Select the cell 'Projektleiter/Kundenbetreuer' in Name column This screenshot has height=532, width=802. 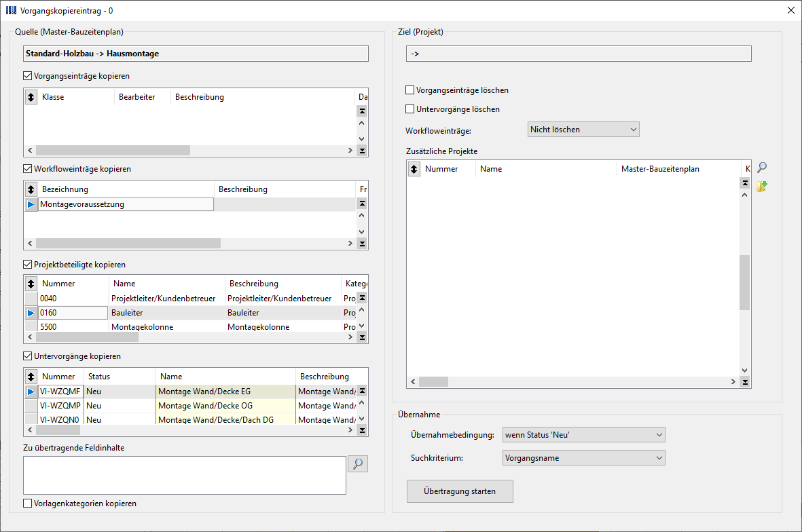point(167,299)
